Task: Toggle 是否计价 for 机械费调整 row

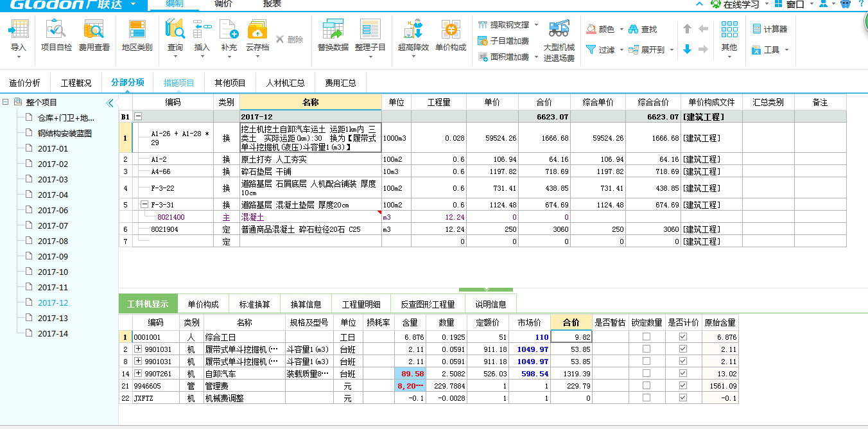Action: pyautogui.click(x=683, y=398)
